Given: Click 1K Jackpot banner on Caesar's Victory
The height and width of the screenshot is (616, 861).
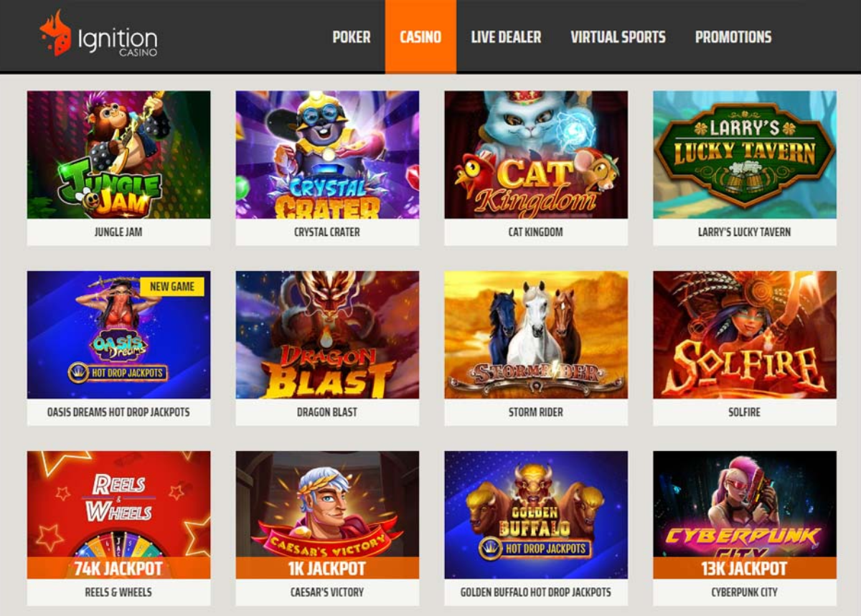Looking at the screenshot, I should coord(328,569).
